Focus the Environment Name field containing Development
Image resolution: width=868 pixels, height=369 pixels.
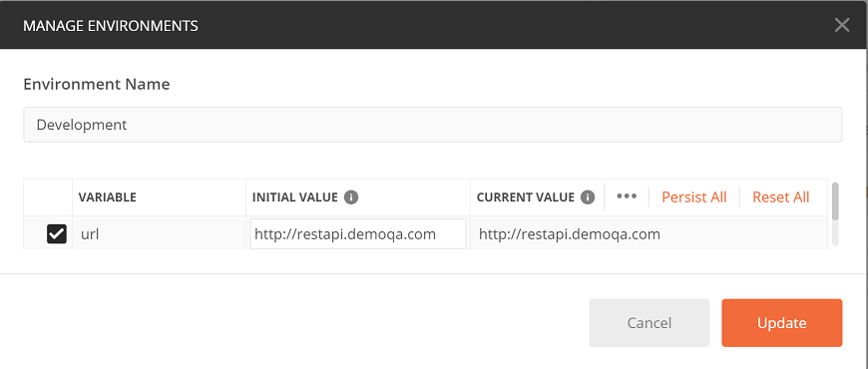point(432,125)
